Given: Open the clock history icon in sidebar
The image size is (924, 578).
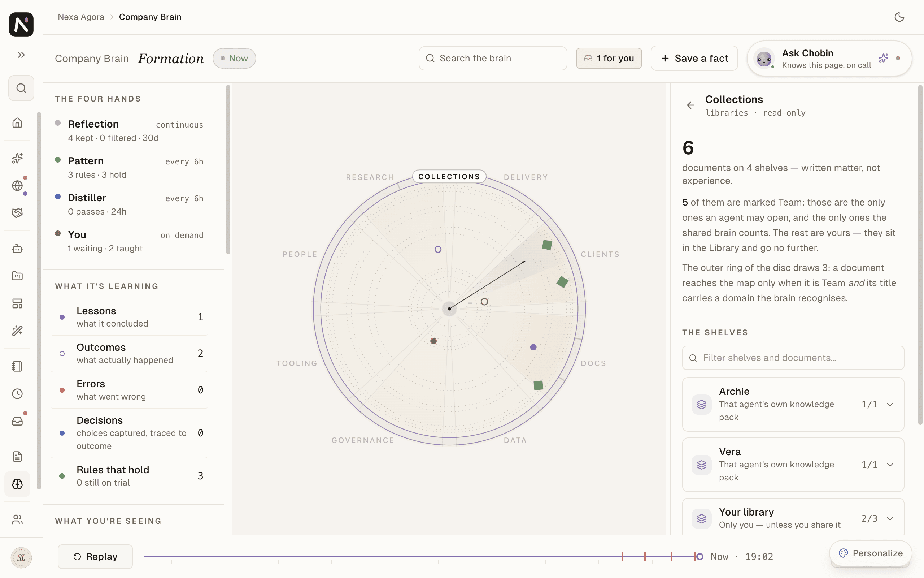Looking at the screenshot, I should point(17,394).
